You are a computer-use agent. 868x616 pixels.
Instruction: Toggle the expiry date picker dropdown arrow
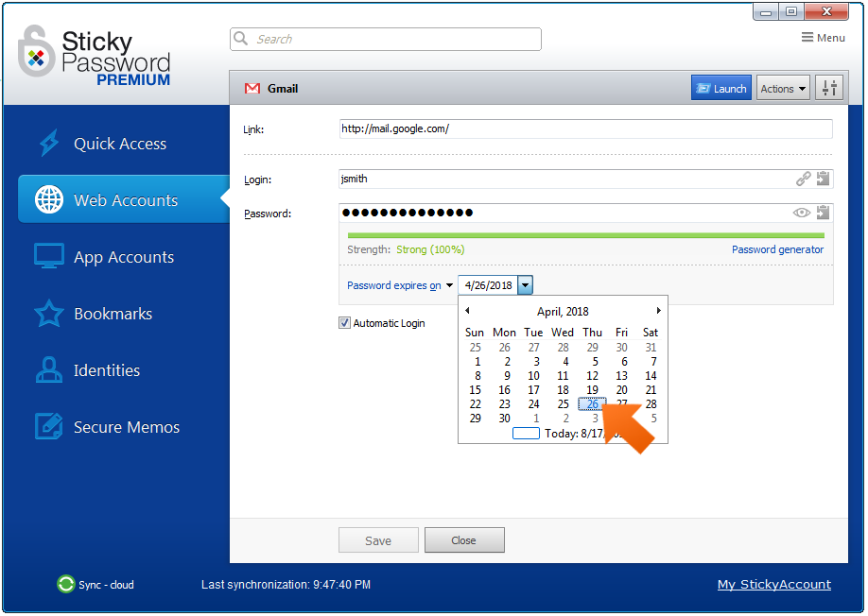tap(526, 285)
